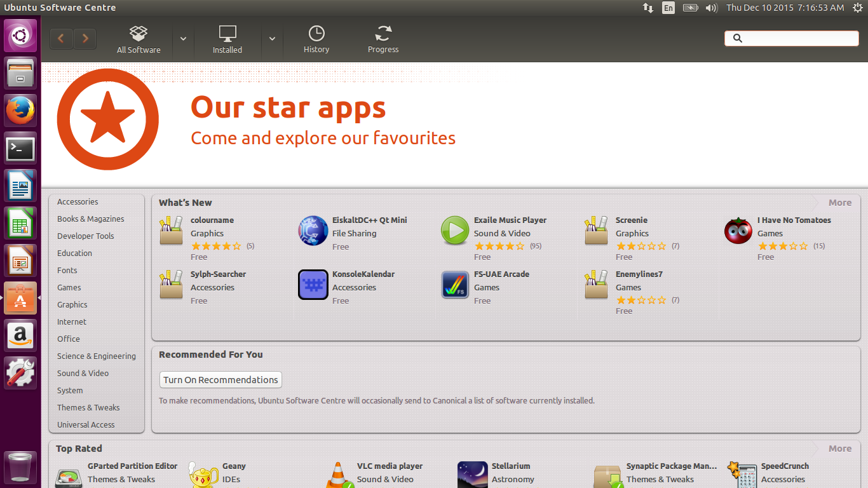Open the Office category
Screen dimensions: 868x488
(69, 339)
